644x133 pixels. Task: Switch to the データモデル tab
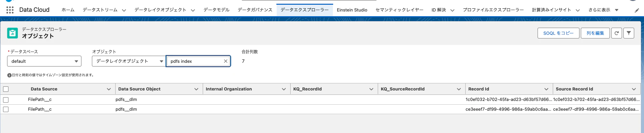(217, 10)
